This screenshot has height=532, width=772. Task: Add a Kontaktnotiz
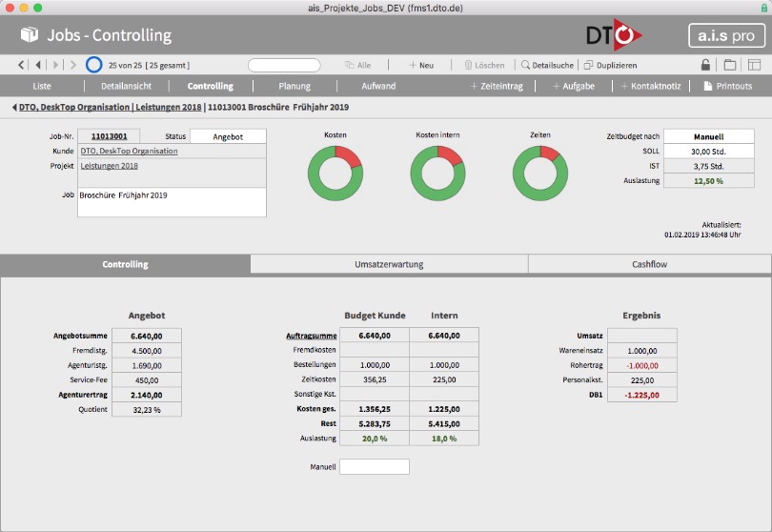click(x=651, y=86)
